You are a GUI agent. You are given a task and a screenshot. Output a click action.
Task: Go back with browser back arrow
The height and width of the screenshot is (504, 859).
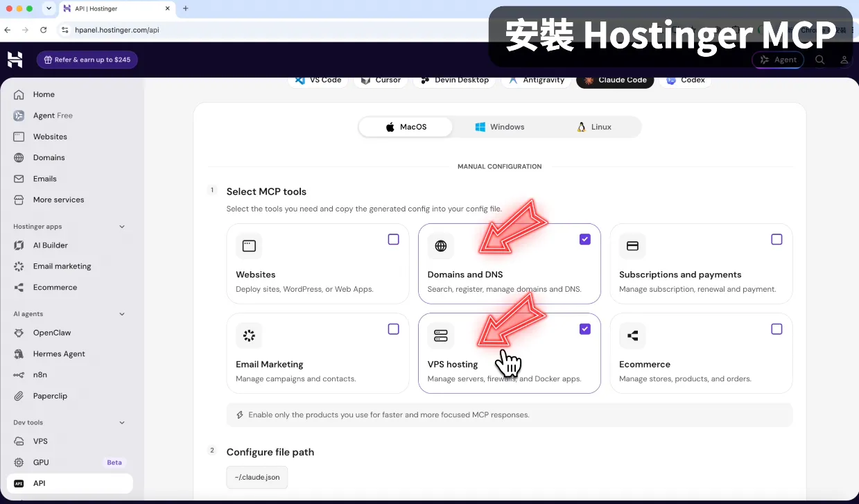8,30
